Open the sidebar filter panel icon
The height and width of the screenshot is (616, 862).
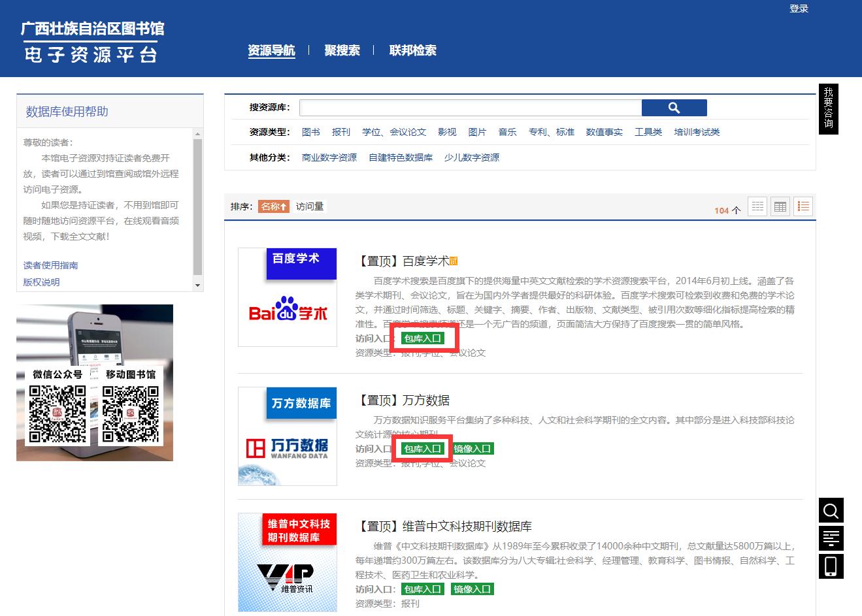pyautogui.click(x=831, y=538)
